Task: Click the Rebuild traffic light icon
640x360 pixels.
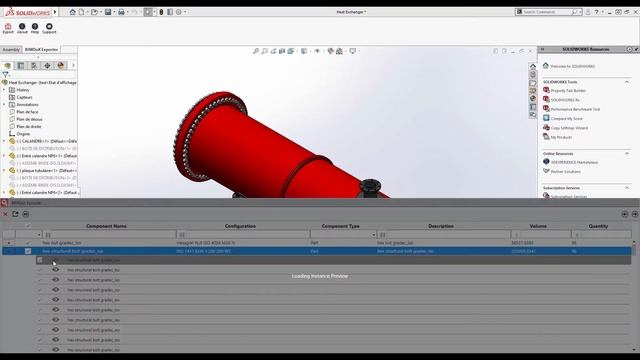Action: pyautogui.click(x=161, y=12)
